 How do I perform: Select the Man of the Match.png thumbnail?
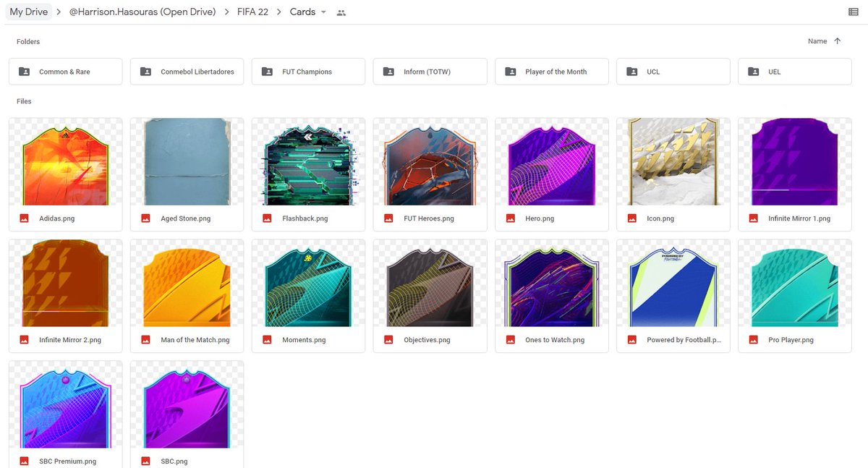[187, 283]
